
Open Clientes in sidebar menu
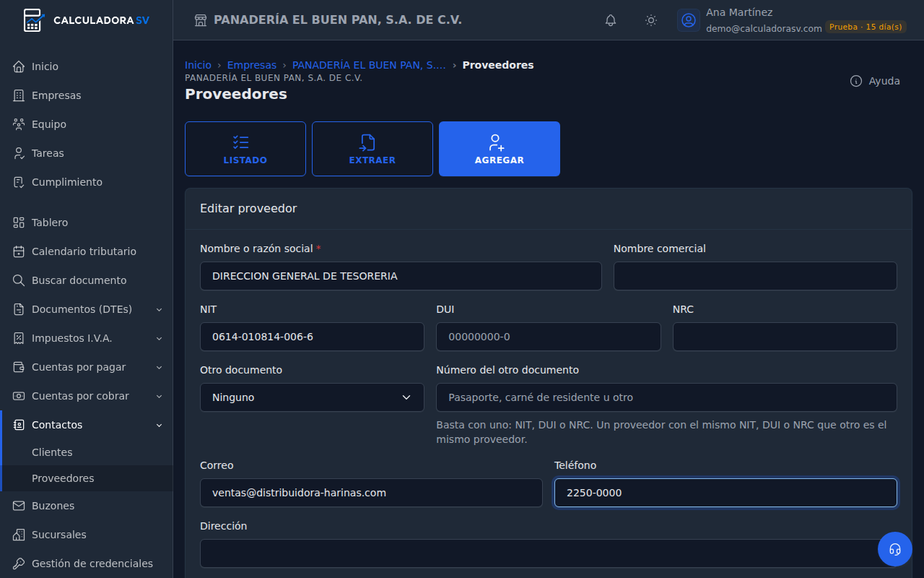[x=52, y=452]
